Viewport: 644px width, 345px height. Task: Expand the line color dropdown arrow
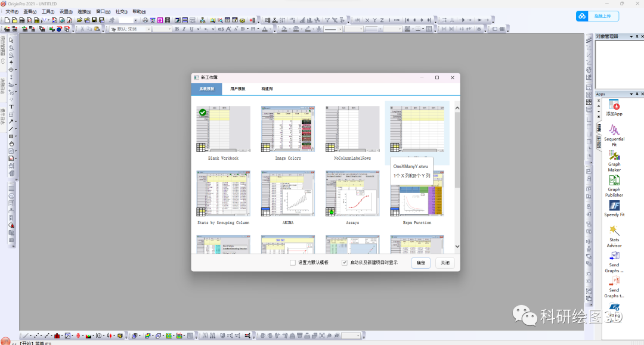tap(314, 29)
